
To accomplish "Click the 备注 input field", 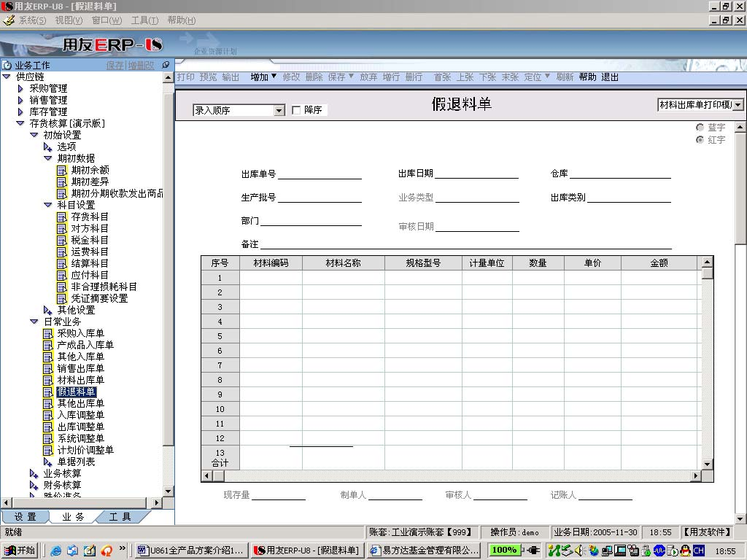I will pyautogui.click(x=466, y=244).
